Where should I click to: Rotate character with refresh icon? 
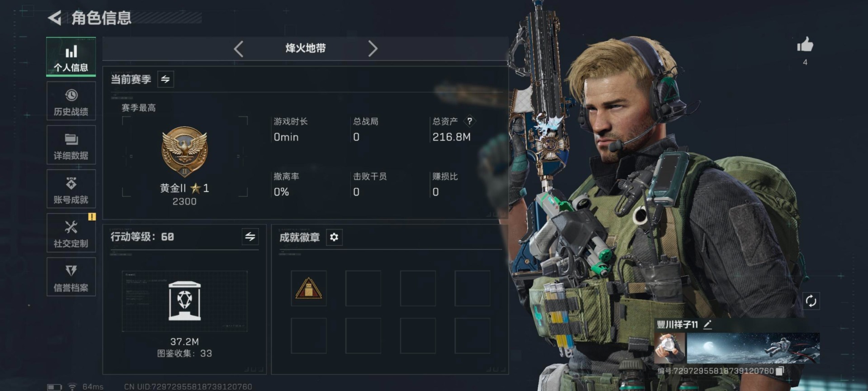click(811, 301)
